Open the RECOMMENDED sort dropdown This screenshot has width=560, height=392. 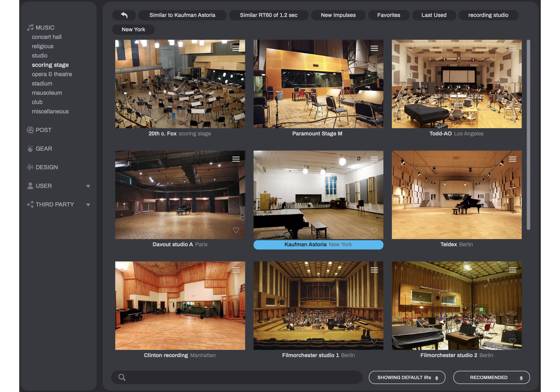[x=491, y=377]
